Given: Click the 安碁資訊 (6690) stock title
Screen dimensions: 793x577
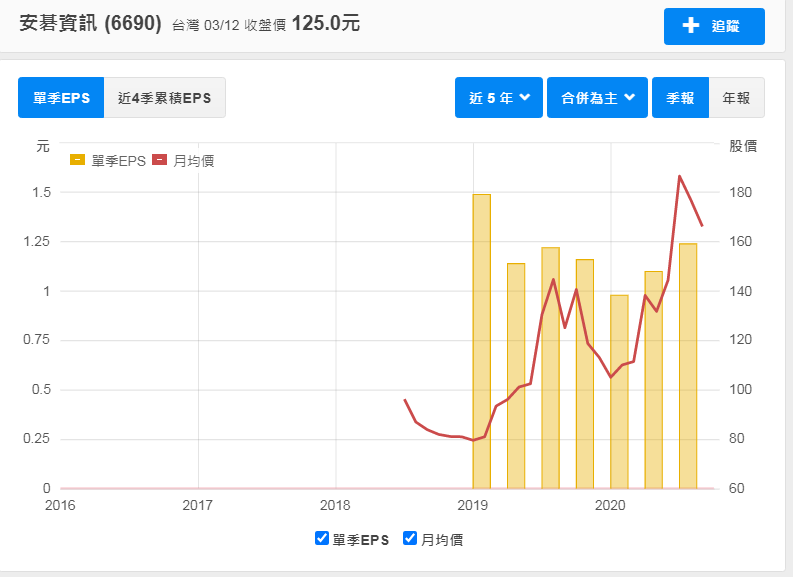Looking at the screenshot, I should coord(91,23).
